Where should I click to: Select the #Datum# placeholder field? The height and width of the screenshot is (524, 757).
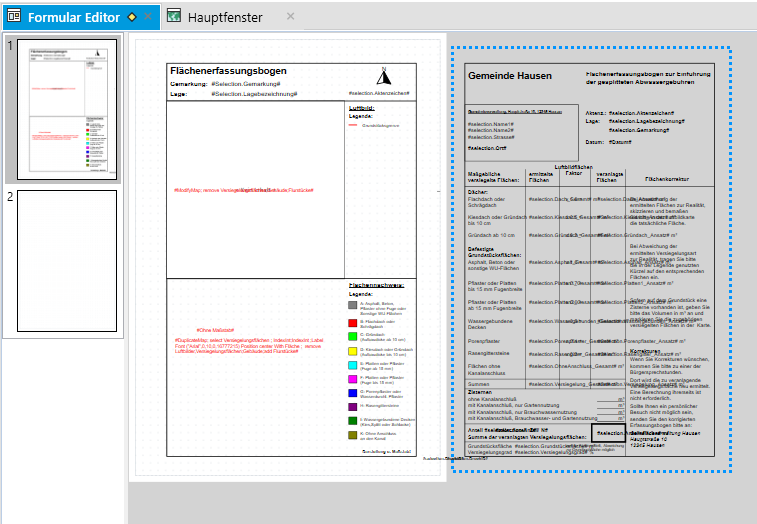click(620, 142)
